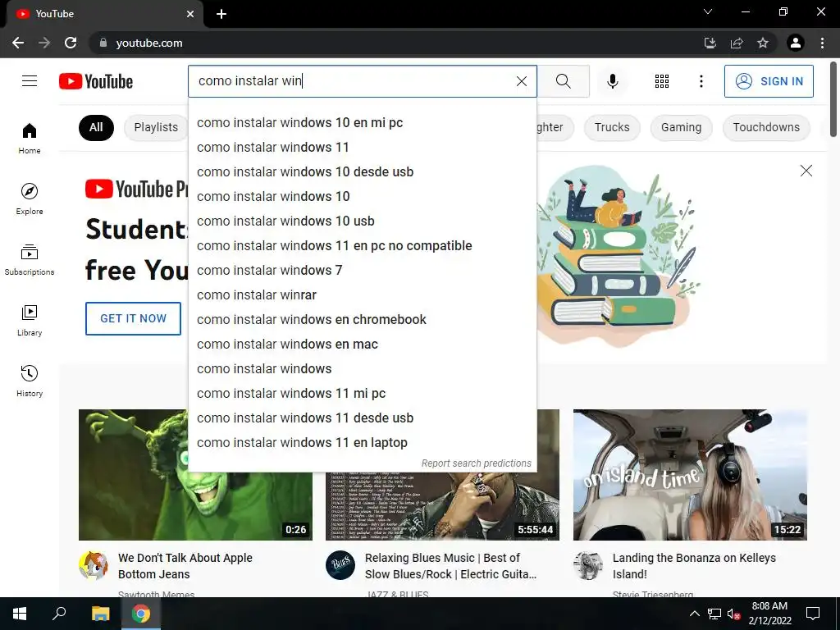Viewport: 840px width, 630px height.
Task: Close the YouTube tab
Action: click(x=190, y=14)
